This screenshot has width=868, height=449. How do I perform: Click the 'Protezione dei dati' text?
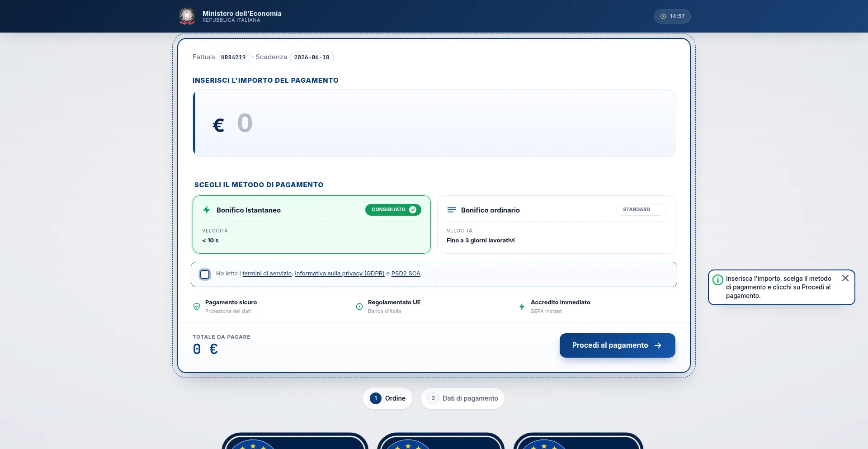(x=228, y=311)
